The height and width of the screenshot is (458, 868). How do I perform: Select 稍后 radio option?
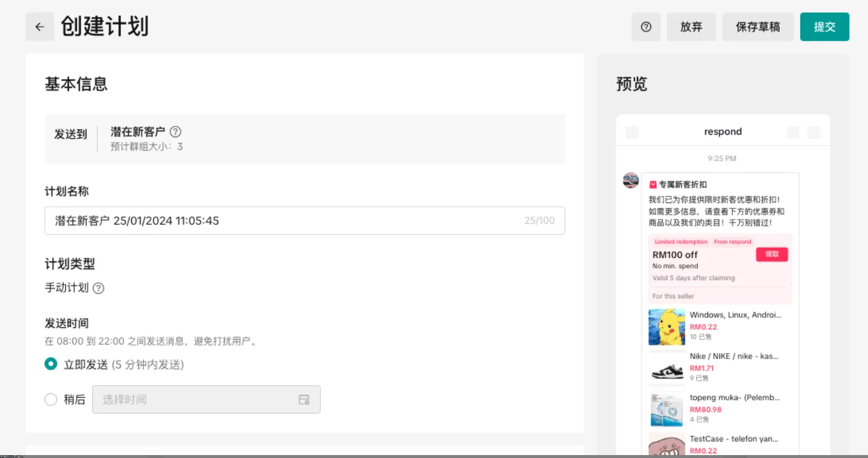[51, 400]
